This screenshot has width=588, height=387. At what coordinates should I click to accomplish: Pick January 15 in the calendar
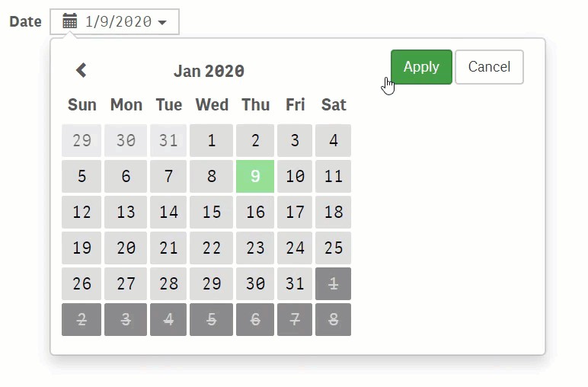211,212
